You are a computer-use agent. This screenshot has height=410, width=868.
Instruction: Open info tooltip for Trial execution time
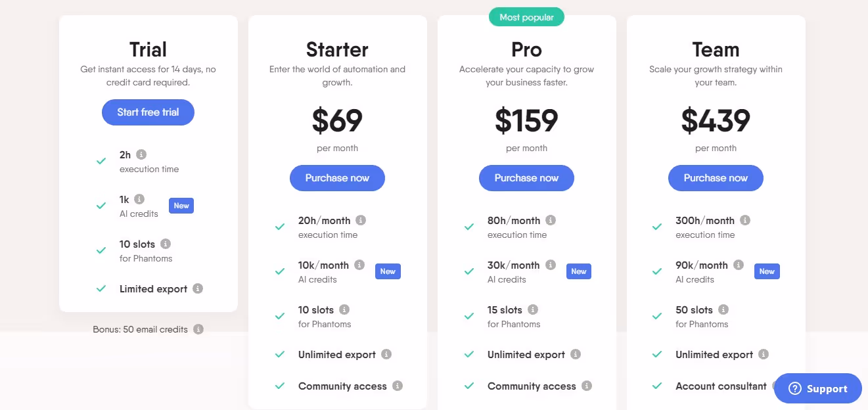pos(140,154)
